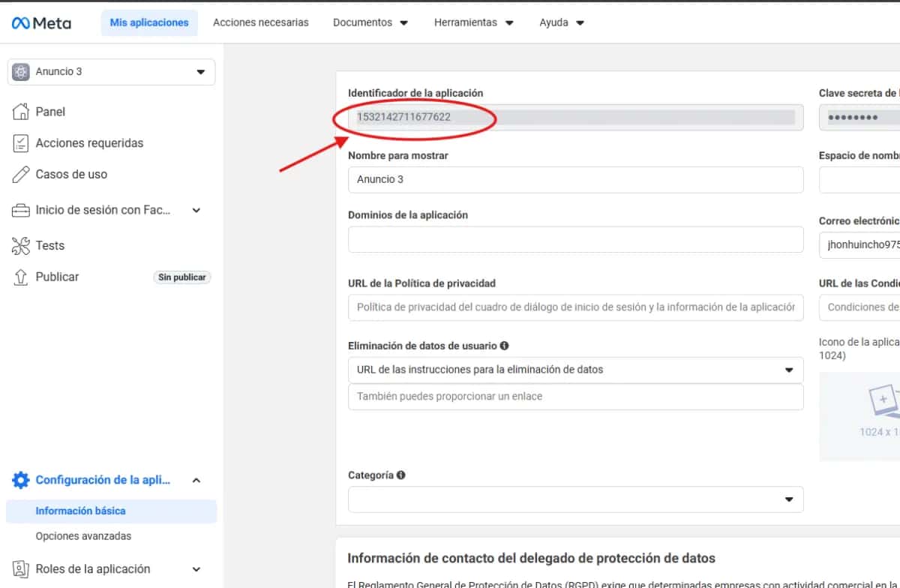Go to Acciones necesarias
The width and height of the screenshot is (900, 588).
(x=261, y=22)
